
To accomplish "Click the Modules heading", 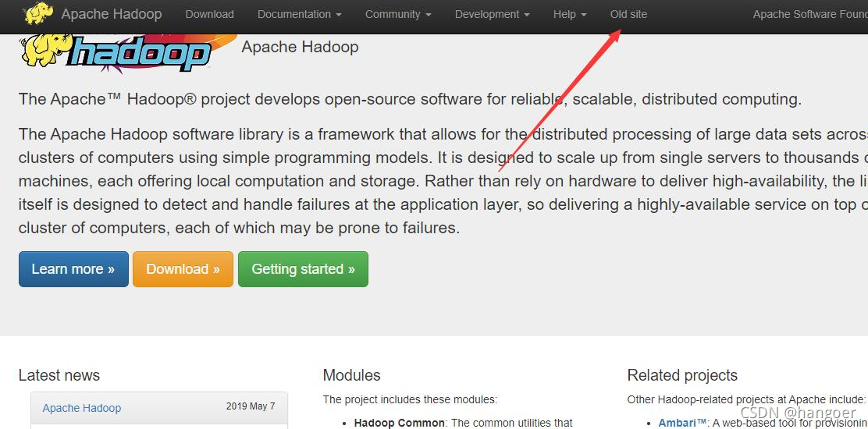I will pyautogui.click(x=351, y=375).
